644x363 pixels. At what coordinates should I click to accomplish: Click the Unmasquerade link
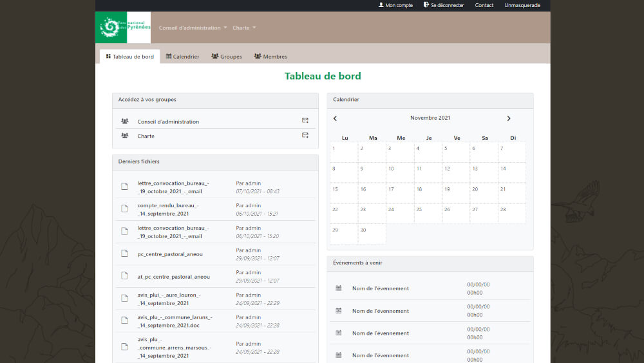click(522, 5)
